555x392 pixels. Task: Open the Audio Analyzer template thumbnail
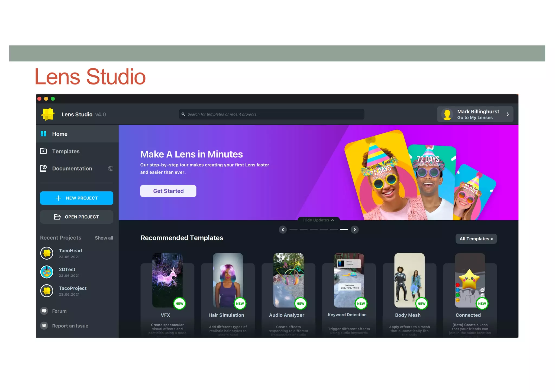click(288, 280)
